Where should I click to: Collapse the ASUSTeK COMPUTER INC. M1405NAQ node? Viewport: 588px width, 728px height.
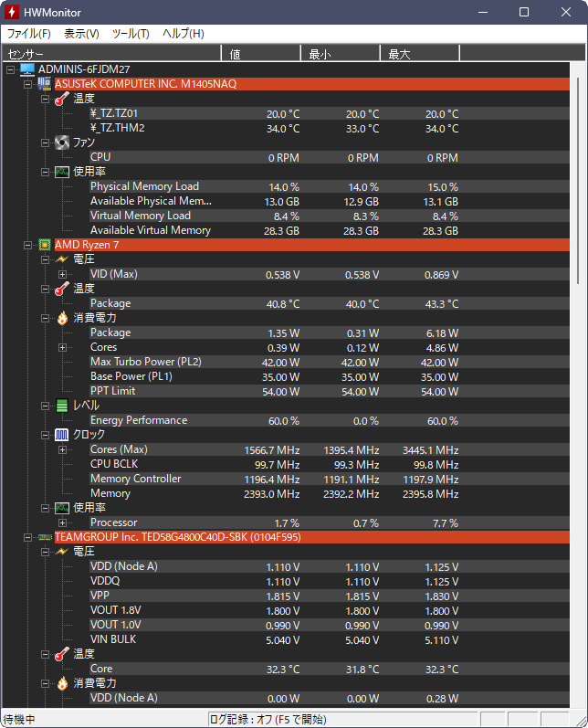(27, 84)
